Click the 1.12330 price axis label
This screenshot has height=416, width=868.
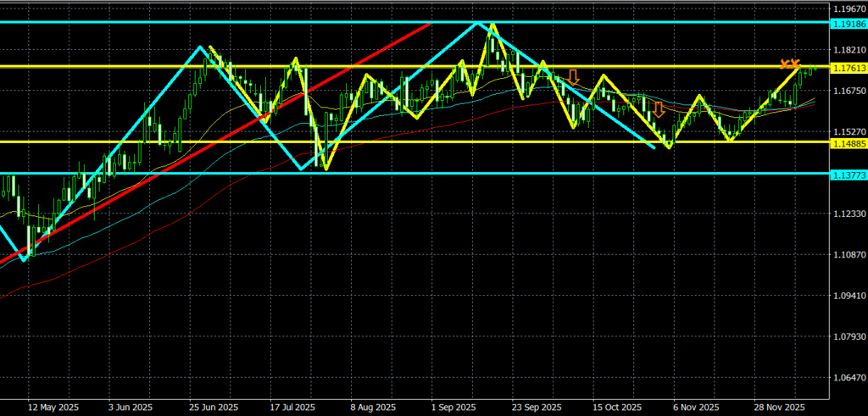848,214
